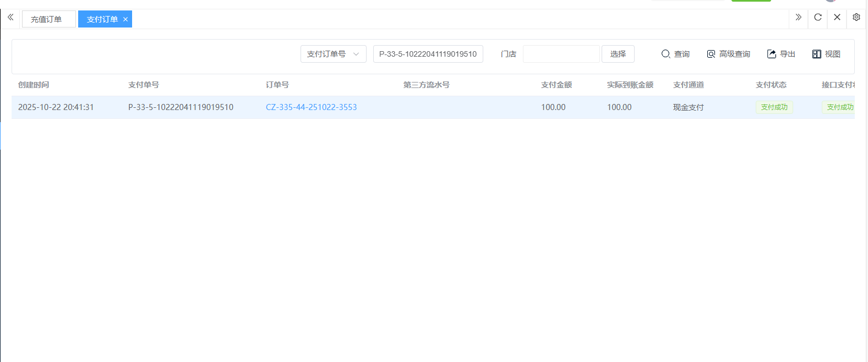Click the double-left arrow tab scroll icon
The image size is (868, 362).
(10, 18)
